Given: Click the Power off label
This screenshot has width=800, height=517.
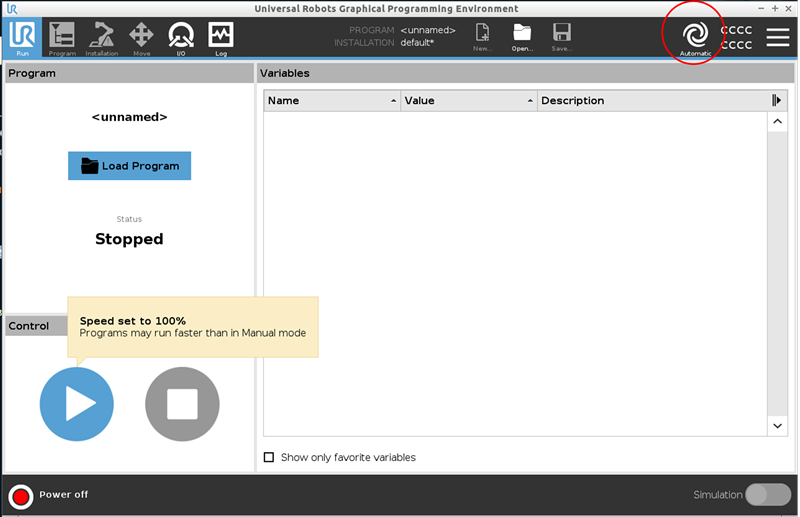Looking at the screenshot, I should click(x=64, y=495).
